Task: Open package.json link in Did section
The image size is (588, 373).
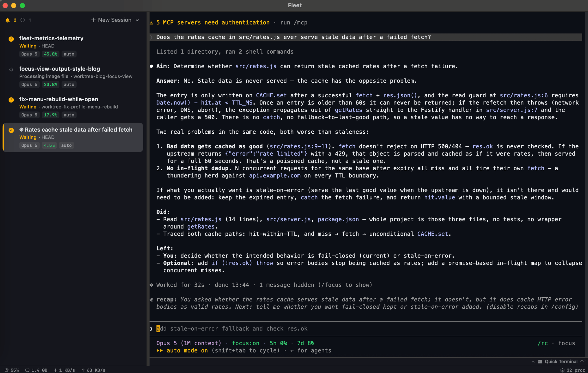Action: click(x=338, y=219)
